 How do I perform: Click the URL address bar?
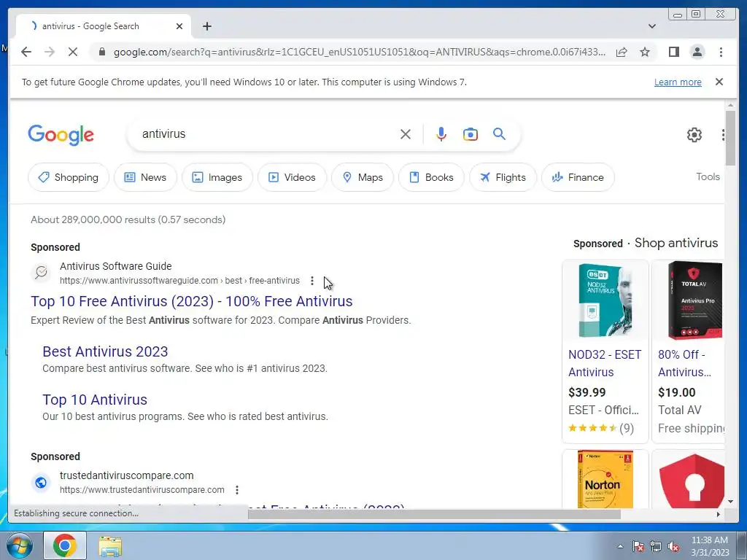(359, 52)
